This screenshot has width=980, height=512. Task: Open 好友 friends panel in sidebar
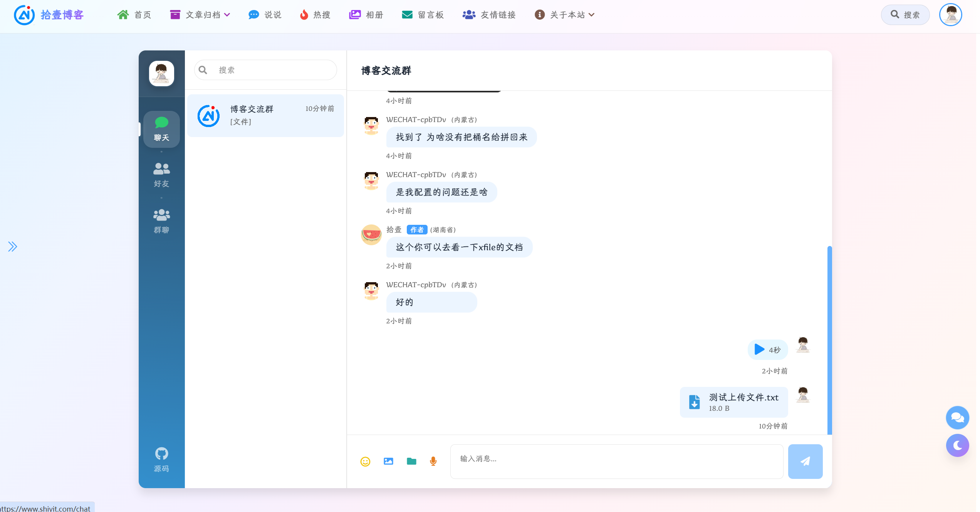tap(161, 175)
